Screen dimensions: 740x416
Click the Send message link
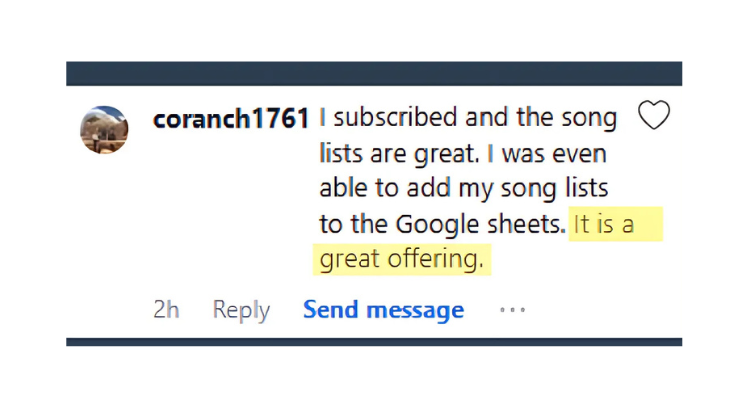click(x=383, y=310)
